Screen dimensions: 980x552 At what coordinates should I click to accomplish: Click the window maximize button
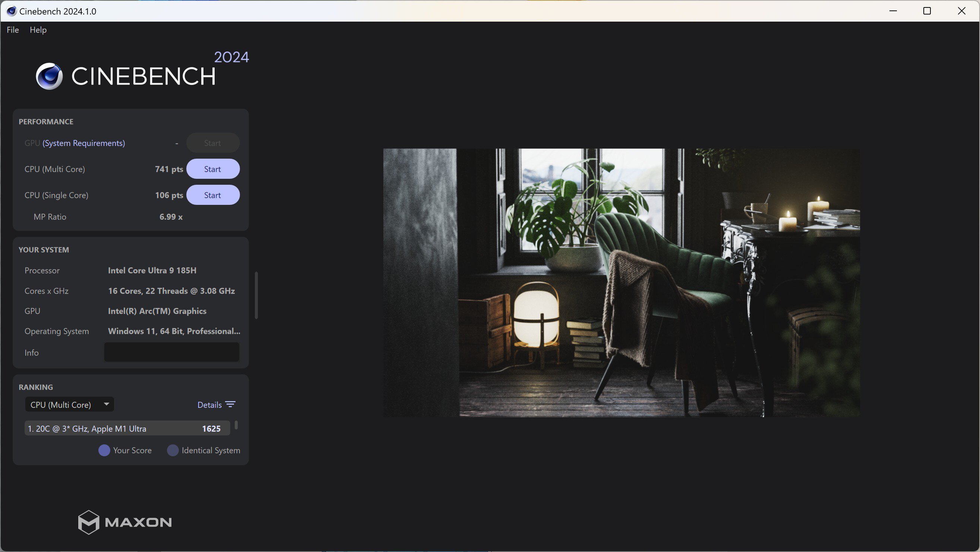point(928,11)
